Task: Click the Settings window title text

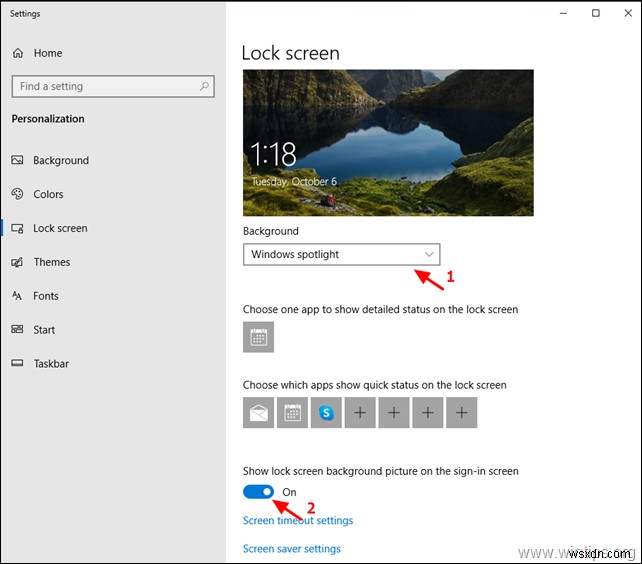Action: (25, 14)
